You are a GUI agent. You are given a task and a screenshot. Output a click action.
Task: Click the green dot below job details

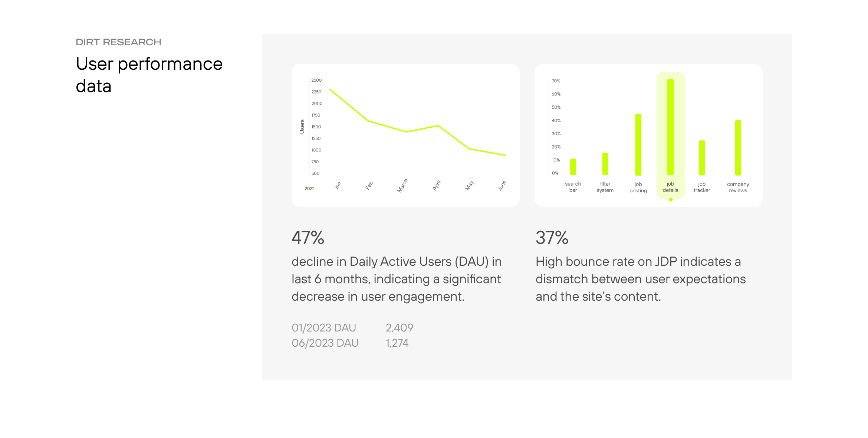click(x=671, y=200)
